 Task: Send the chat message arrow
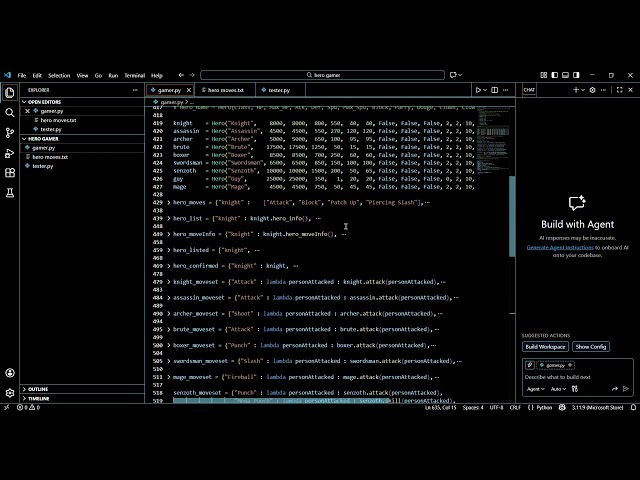[x=626, y=389]
